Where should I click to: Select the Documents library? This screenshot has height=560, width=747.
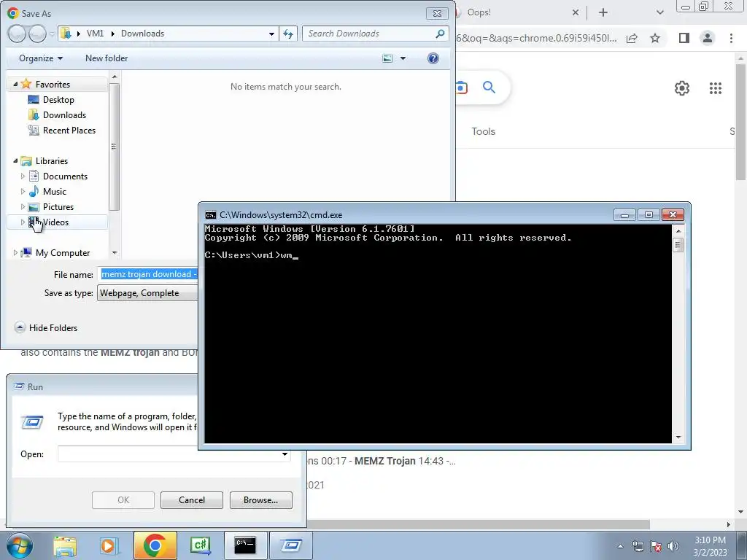coord(65,176)
